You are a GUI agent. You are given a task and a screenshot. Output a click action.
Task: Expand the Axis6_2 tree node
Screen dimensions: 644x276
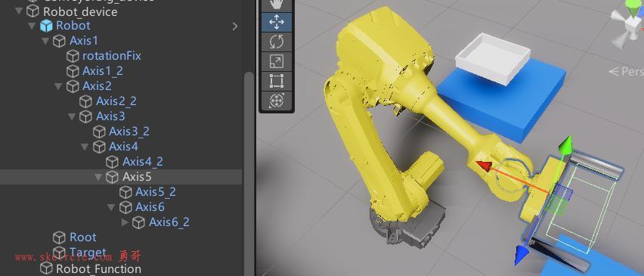tap(125, 222)
